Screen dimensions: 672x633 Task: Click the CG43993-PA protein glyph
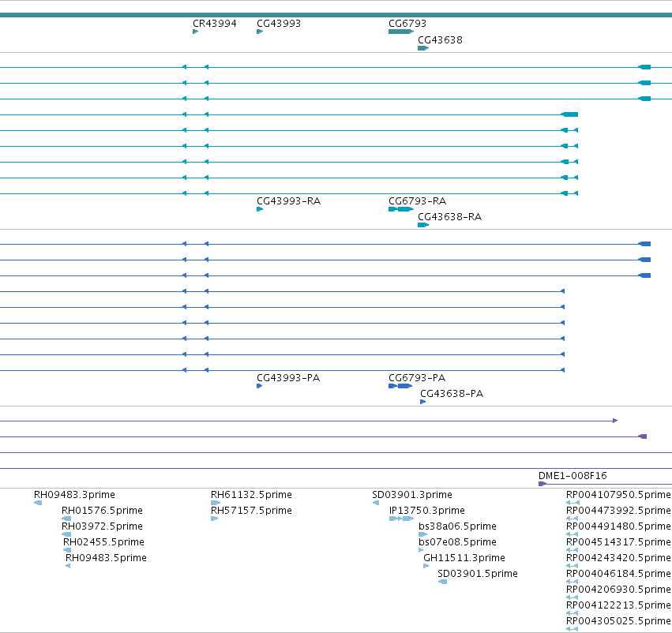(259, 386)
